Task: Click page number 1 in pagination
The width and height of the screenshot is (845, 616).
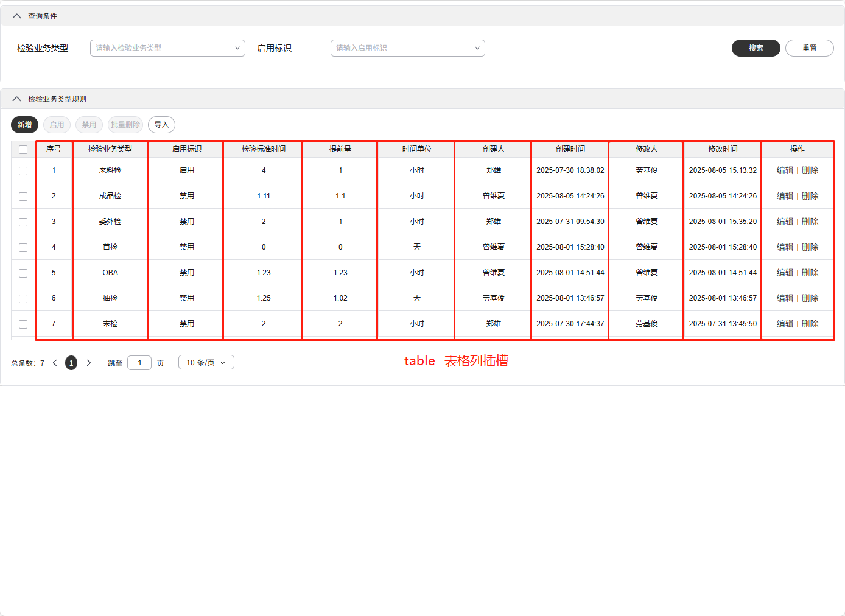Action: tap(71, 363)
